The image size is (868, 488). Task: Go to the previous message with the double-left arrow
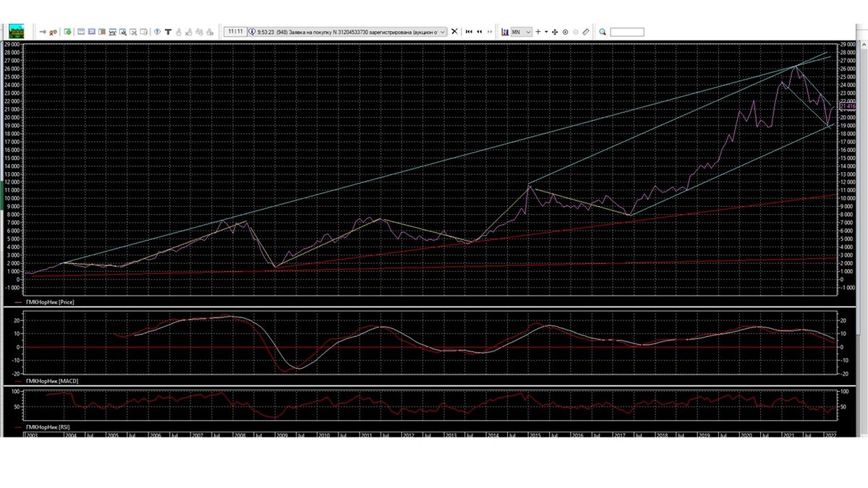(480, 32)
